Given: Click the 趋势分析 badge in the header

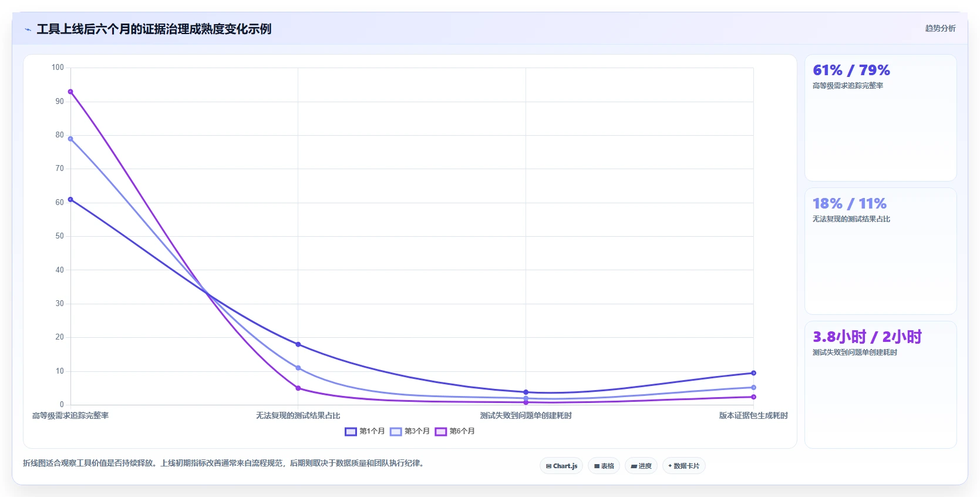Looking at the screenshot, I should click(940, 28).
